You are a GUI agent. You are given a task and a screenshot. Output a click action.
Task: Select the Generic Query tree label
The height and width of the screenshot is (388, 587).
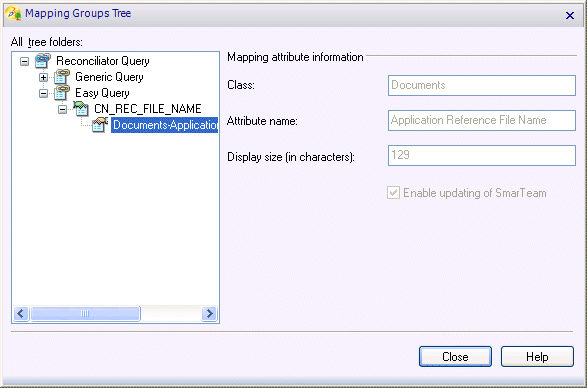coord(109,77)
